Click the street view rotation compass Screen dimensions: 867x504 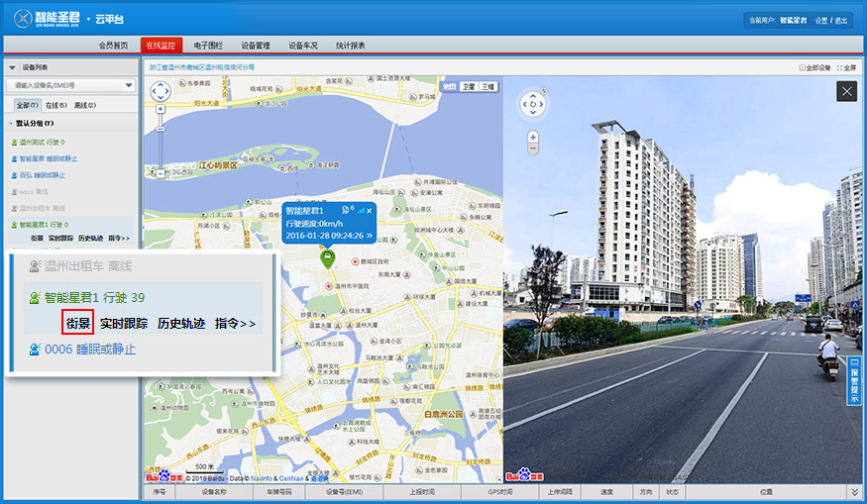533,103
